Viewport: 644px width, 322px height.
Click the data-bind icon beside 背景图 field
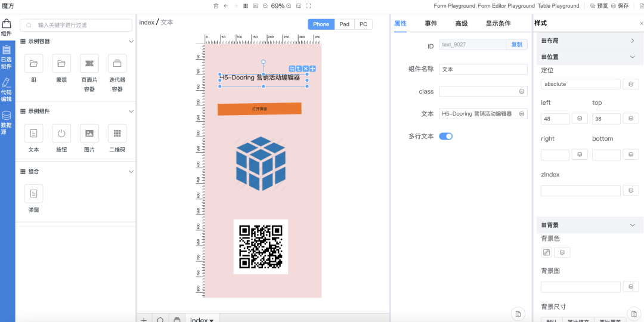pyautogui.click(x=631, y=287)
